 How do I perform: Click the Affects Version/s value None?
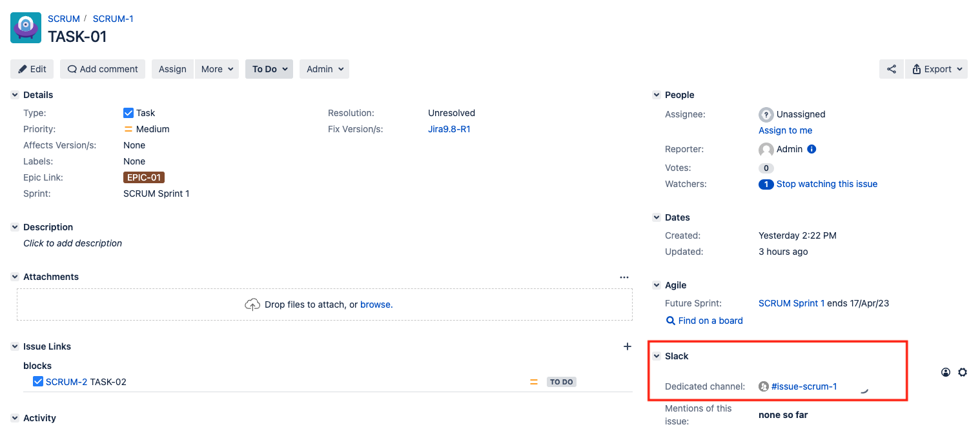tap(134, 145)
